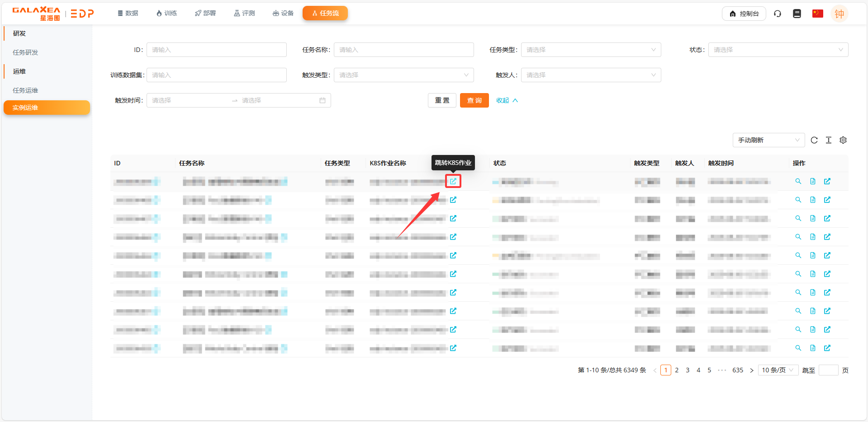Image resolution: width=868 pixels, height=422 pixels.
Task: Click the highlighted jump to K8S job icon
Action: pyautogui.click(x=453, y=181)
